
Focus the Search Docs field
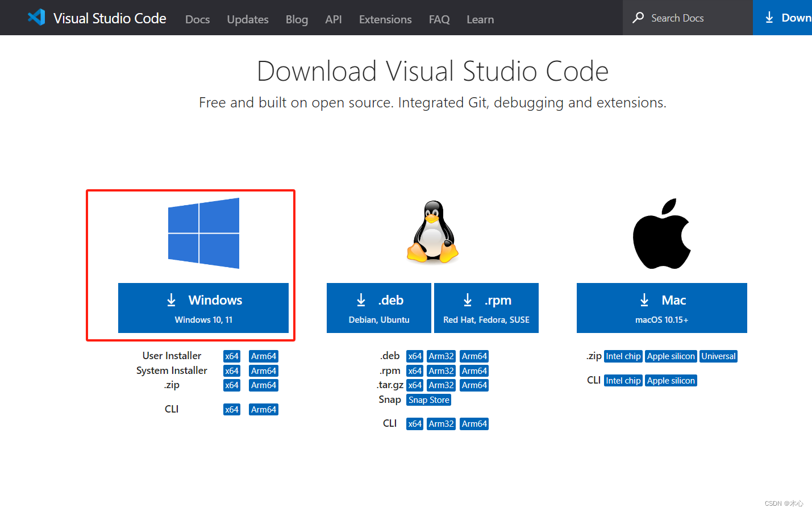[688, 18]
